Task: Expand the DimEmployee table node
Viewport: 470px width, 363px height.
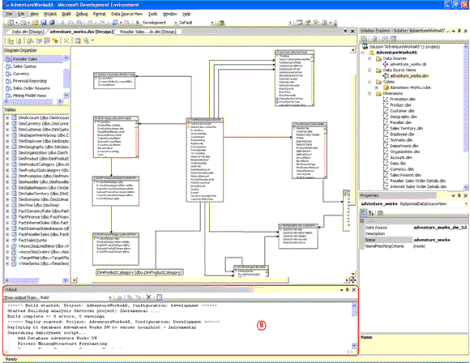Action: [x=7, y=141]
